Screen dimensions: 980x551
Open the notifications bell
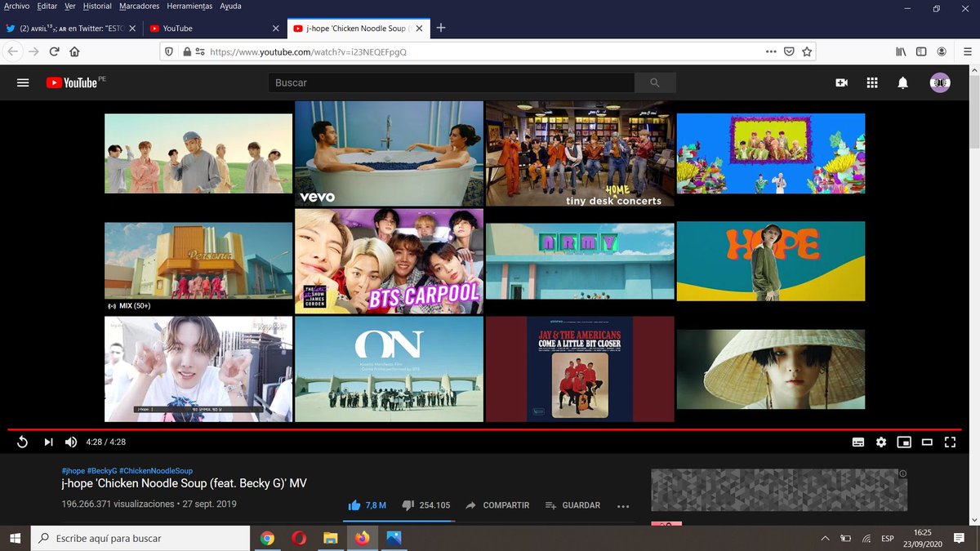[902, 82]
